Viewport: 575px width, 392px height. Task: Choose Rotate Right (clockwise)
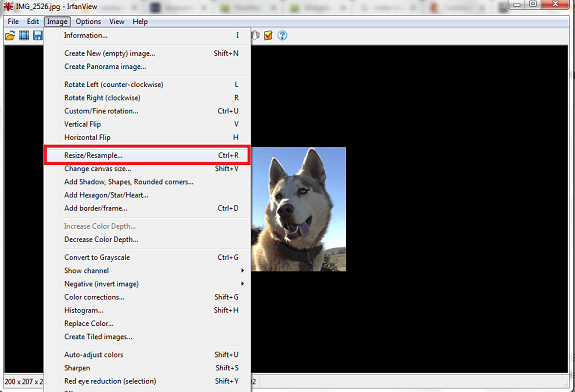pos(147,98)
